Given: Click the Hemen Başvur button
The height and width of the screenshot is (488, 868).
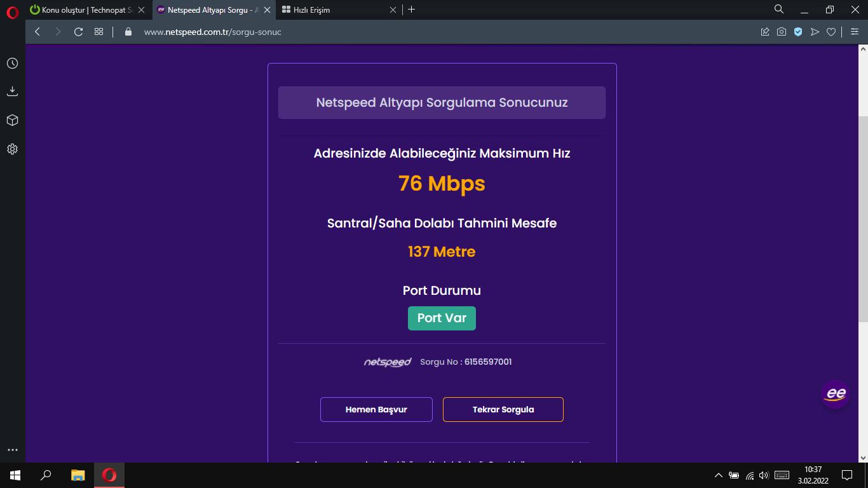Looking at the screenshot, I should pos(376,409).
